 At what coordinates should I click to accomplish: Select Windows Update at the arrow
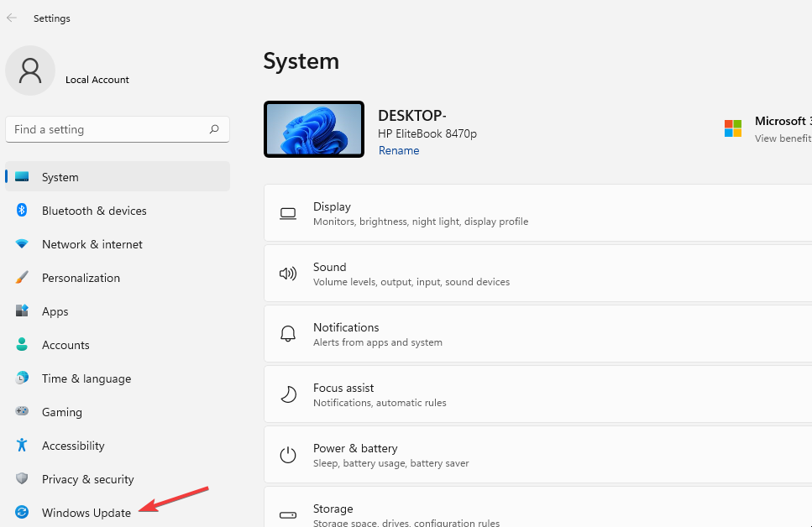[86, 513]
